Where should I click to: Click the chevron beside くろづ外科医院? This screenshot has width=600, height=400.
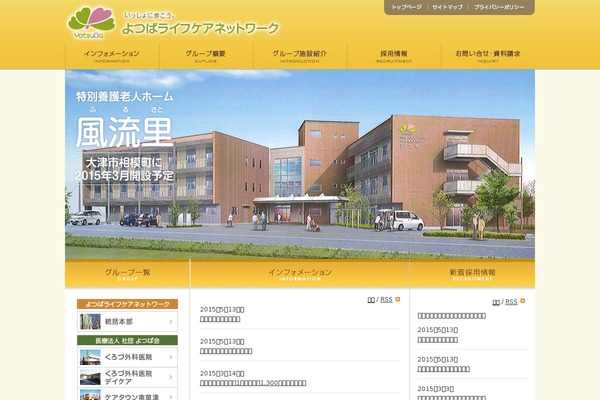point(171,357)
